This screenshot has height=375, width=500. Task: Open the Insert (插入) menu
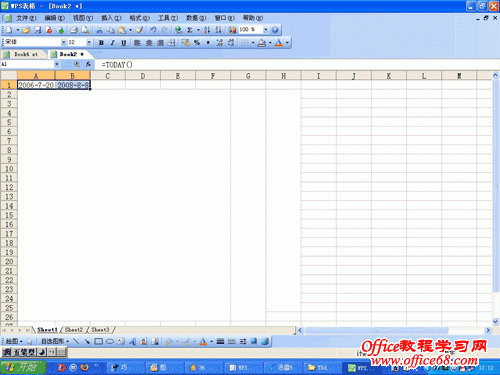[111, 18]
